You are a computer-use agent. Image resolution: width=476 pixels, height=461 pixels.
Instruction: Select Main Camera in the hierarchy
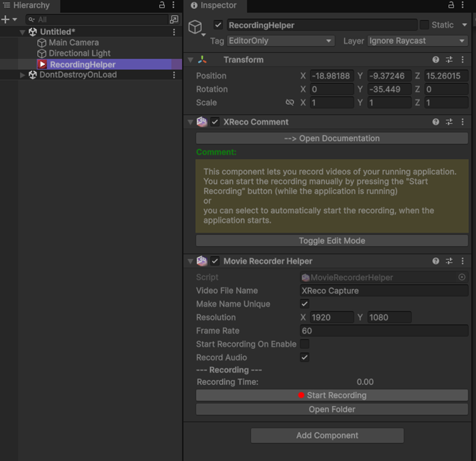(74, 43)
